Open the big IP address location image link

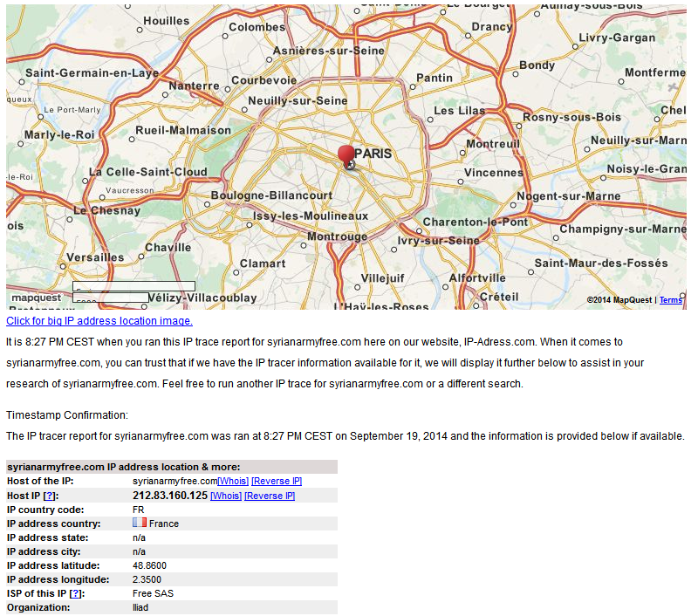coord(99,321)
